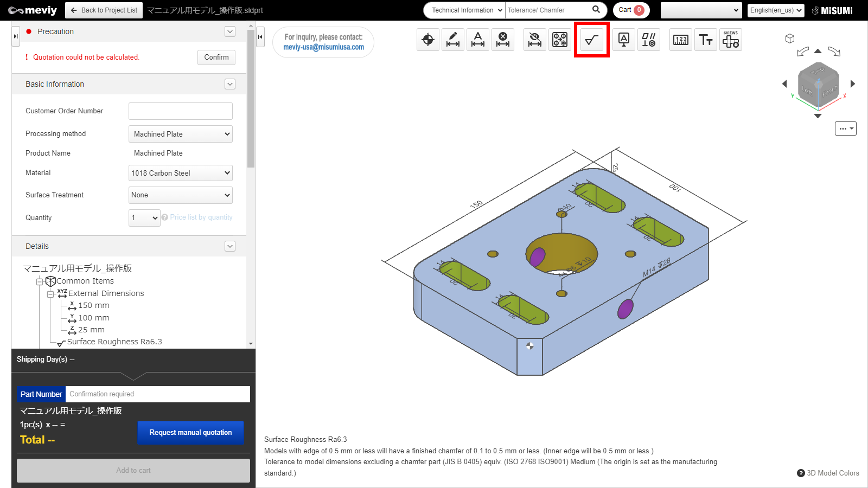Click the origin target icon in the toolbar
Viewport: 868px width, 488px height.
[x=428, y=40]
